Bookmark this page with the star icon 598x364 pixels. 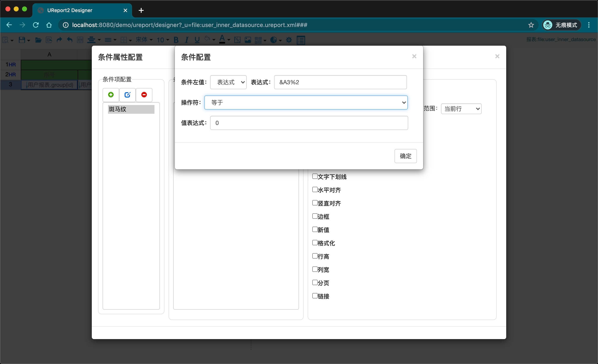click(x=531, y=25)
